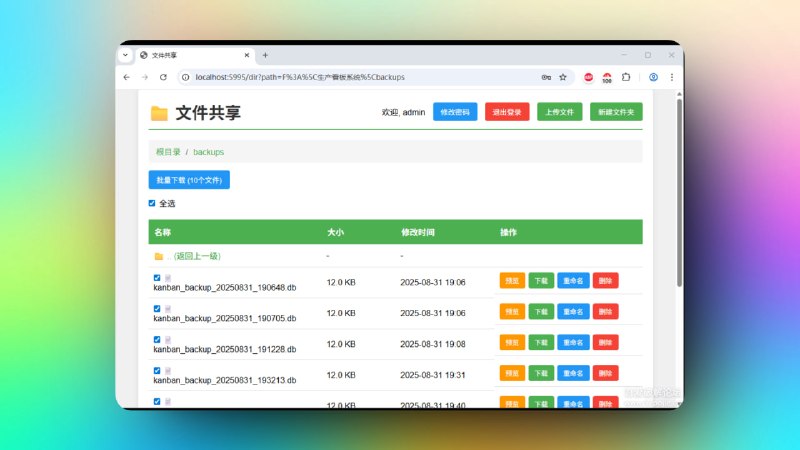Preview kanban_backup_20250831_191228.db with the orange button

512,342
